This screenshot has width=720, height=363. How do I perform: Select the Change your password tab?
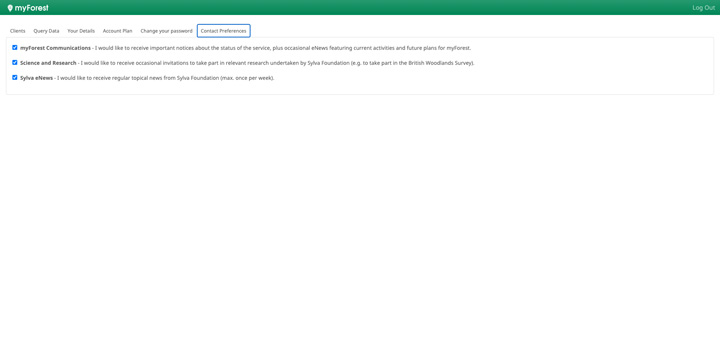[x=166, y=31]
